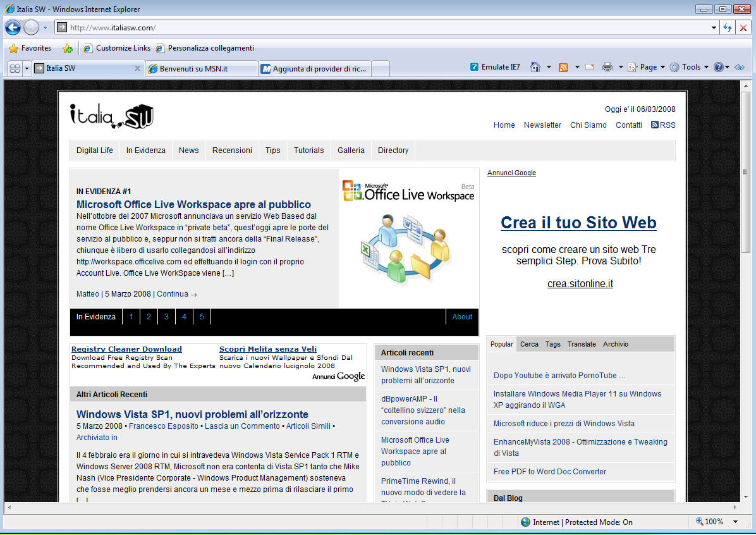Switch to the Translate sidebar tab

[582, 345]
